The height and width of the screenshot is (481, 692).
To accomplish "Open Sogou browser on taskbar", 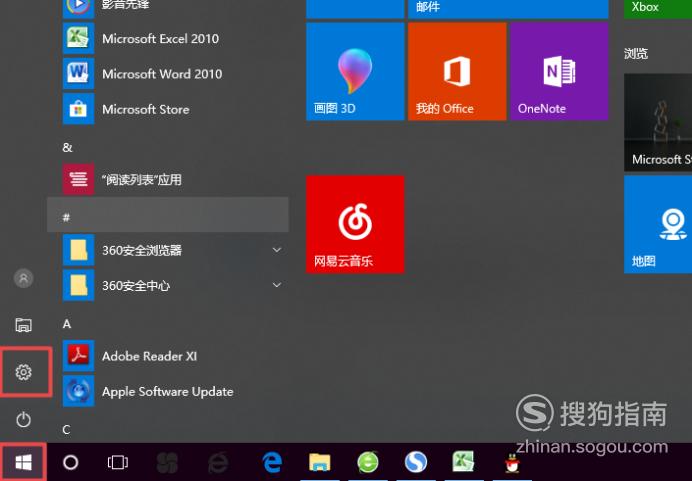I will coord(416,462).
